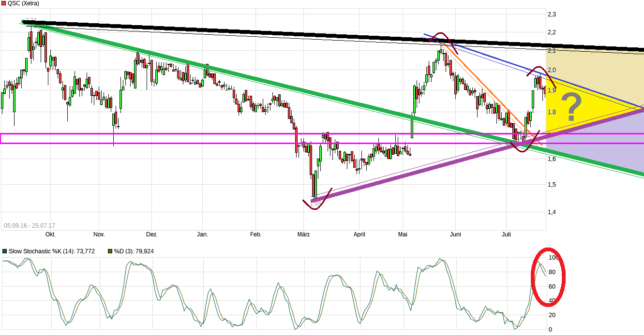
Task: Switch to the stochastic indicator panel
Action: [290, 290]
